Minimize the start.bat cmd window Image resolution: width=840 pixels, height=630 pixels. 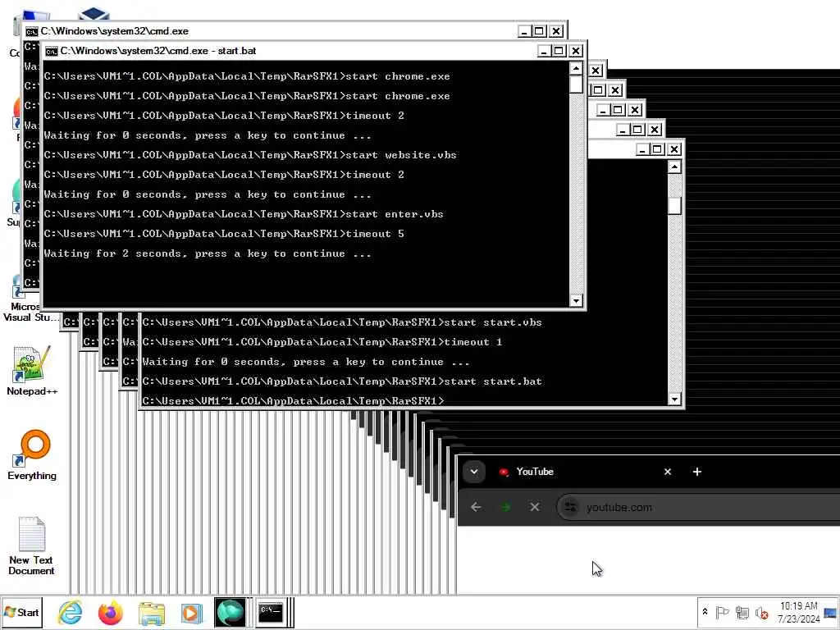[x=544, y=51]
